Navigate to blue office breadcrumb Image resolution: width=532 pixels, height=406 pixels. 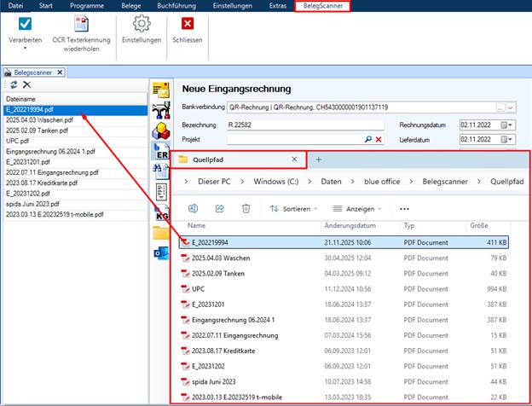click(x=382, y=182)
